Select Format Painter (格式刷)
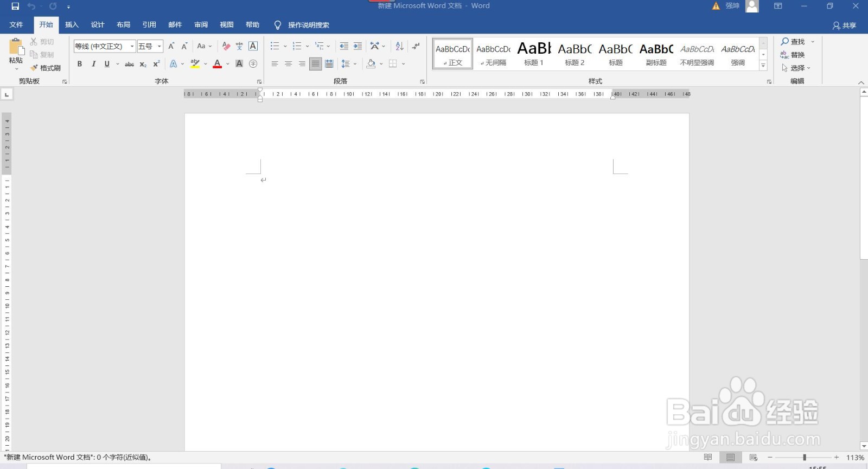Image resolution: width=868 pixels, height=469 pixels. (x=46, y=68)
